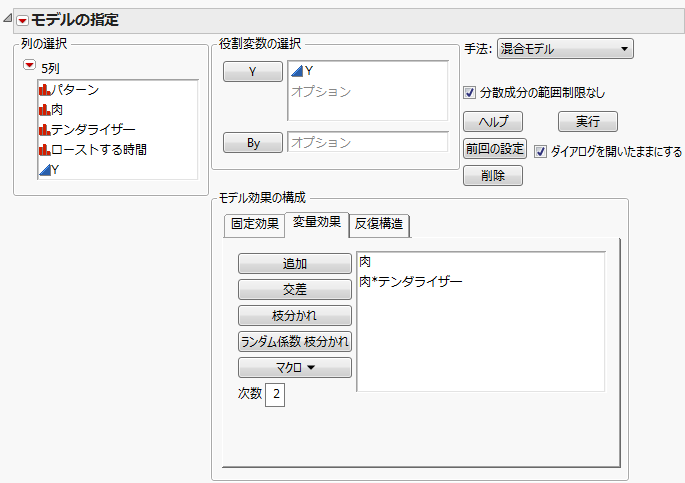This screenshot has height=483, width=685.
Task: Open the マクロ dropdown menu
Action: [295, 368]
